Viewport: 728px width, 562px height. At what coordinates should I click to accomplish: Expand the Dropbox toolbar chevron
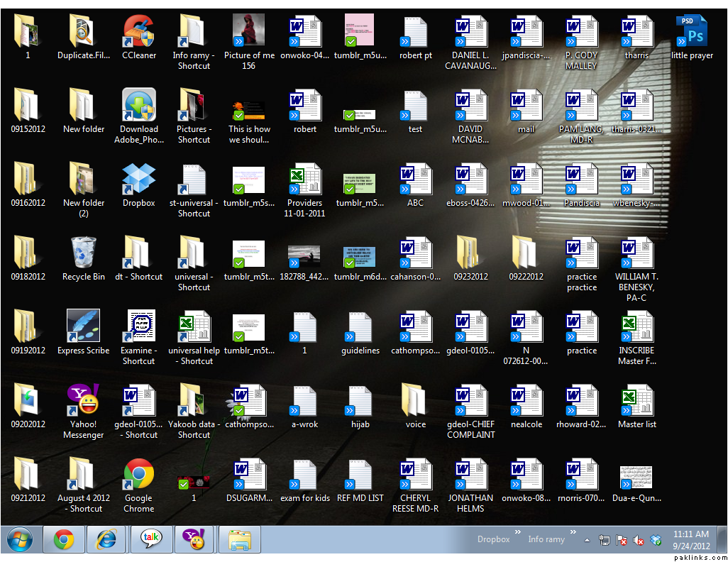click(x=518, y=531)
